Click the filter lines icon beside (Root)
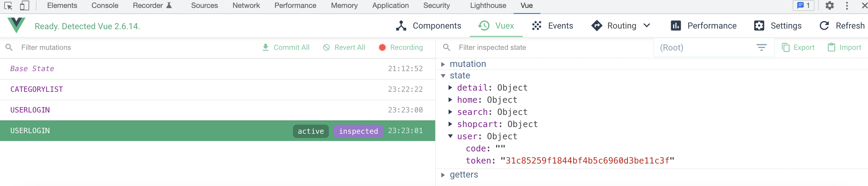868x186 pixels. coord(761,47)
